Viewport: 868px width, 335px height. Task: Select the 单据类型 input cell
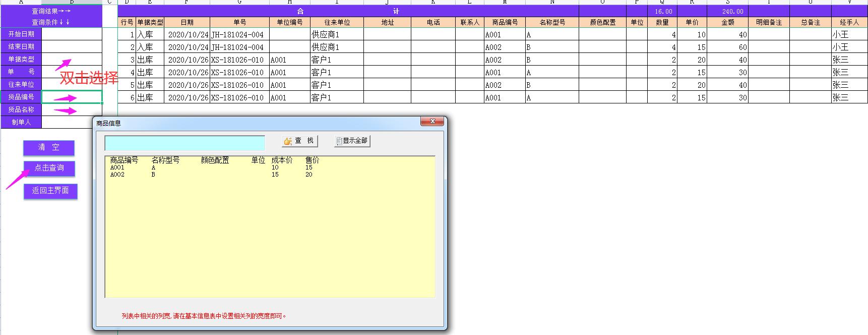[72, 59]
